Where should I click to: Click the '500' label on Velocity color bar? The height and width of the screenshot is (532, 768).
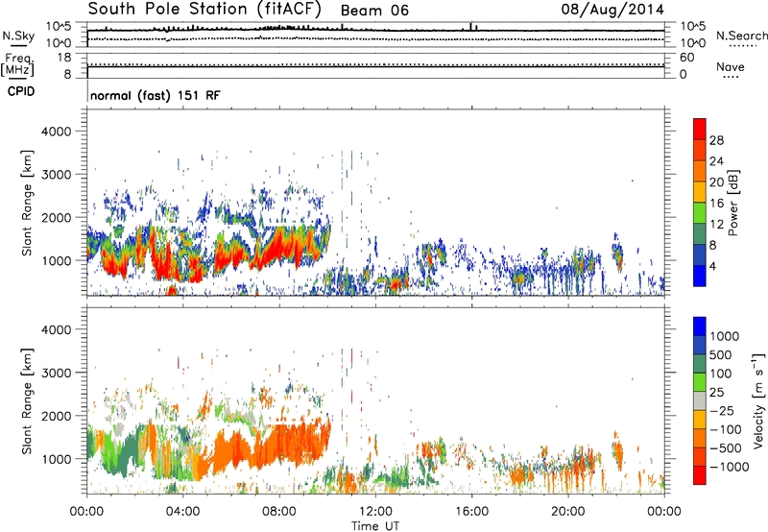[720, 354]
